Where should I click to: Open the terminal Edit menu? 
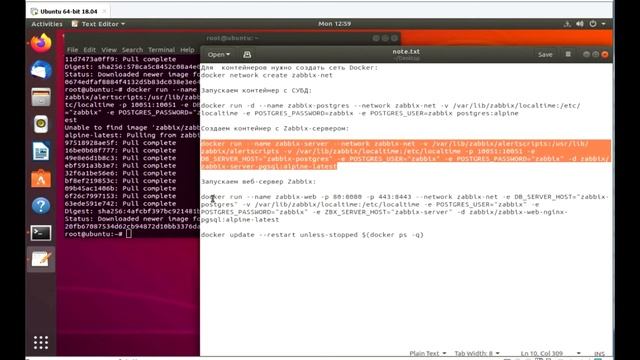point(89,50)
